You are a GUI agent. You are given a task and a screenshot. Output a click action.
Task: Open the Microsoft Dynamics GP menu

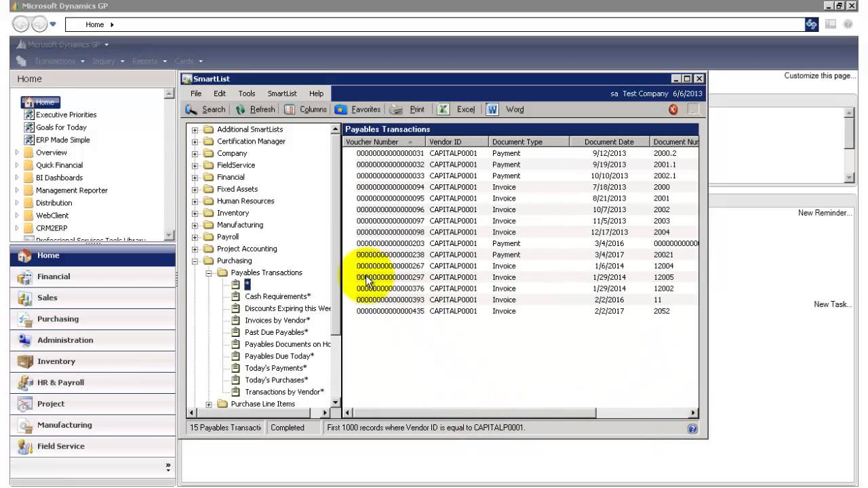point(63,45)
